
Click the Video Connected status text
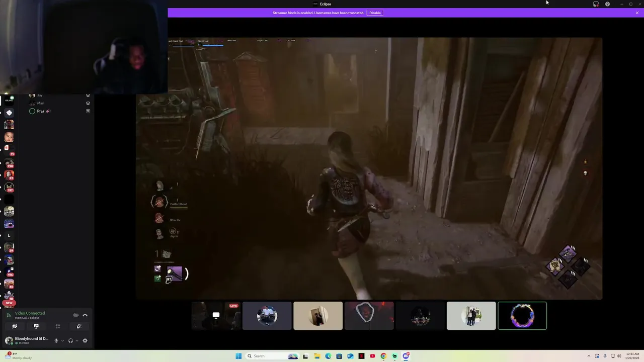coord(30,313)
